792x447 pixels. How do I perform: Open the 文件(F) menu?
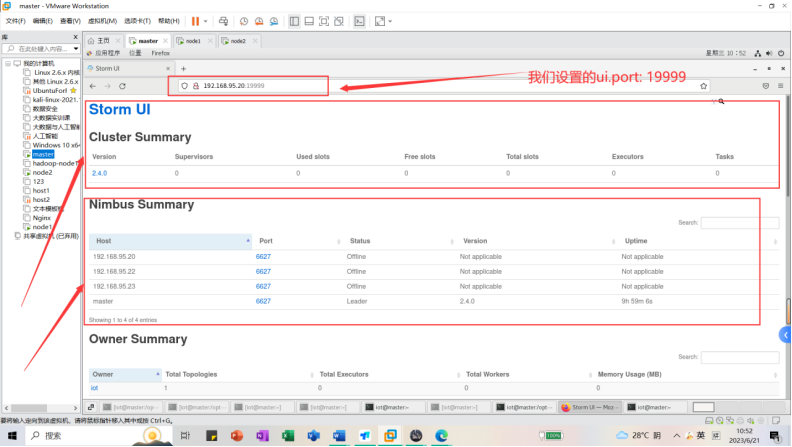15,21
